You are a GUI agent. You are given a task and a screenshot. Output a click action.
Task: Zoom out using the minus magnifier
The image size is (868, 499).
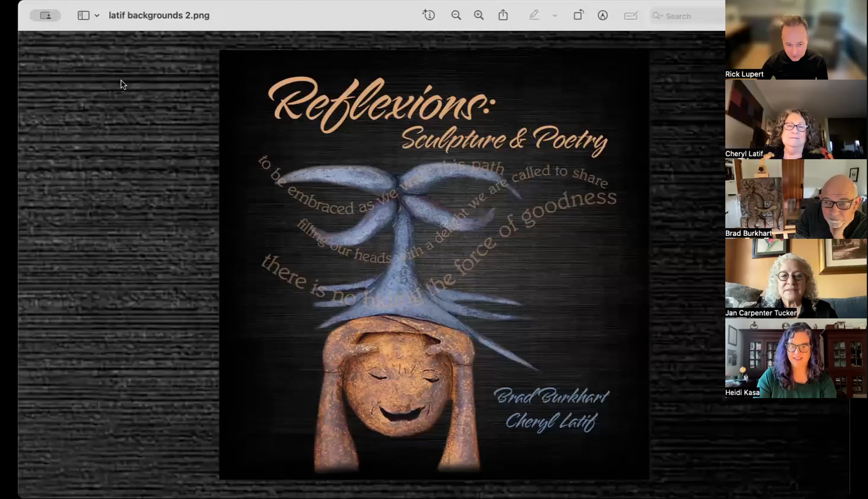click(x=456, y=16)
